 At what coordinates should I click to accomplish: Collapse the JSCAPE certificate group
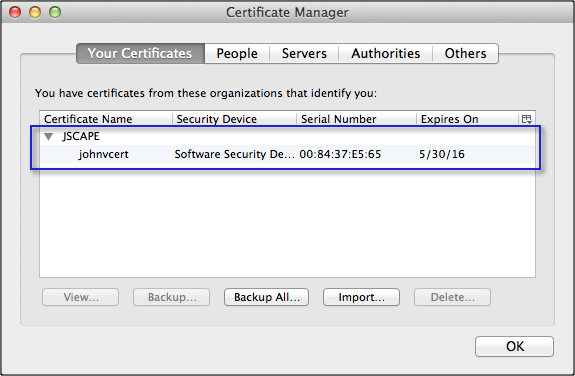48,136
